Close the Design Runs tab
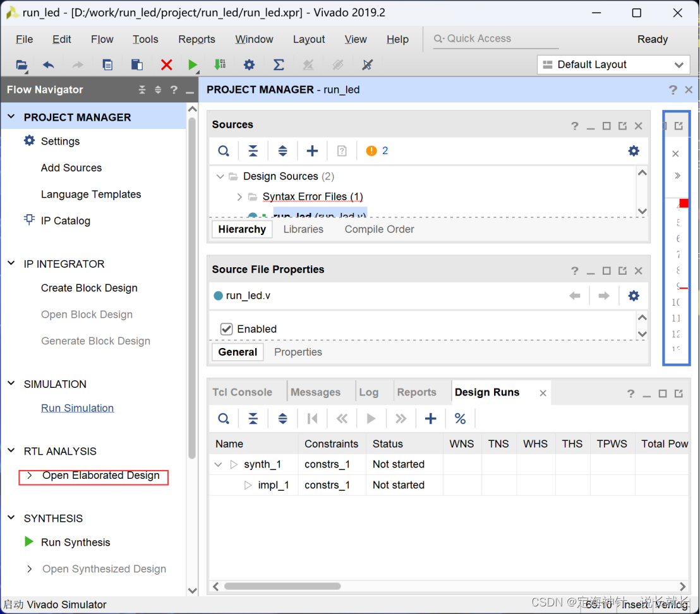The width and height of the screenshot is (700, 614). click(x=543, y=393)
